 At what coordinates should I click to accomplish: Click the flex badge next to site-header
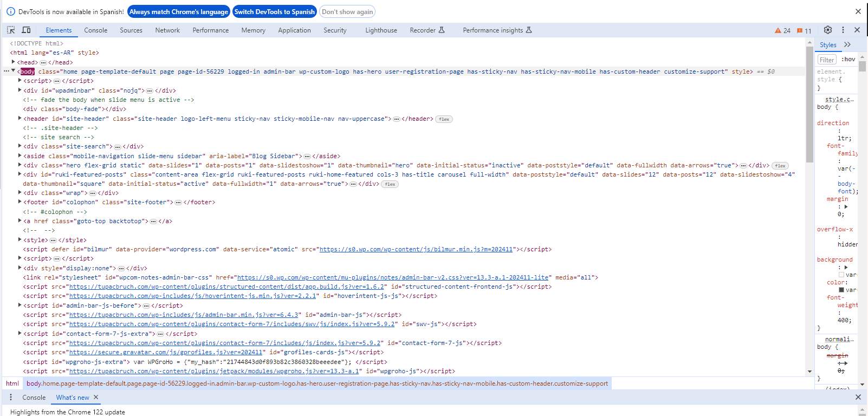[x=444, y=119]
